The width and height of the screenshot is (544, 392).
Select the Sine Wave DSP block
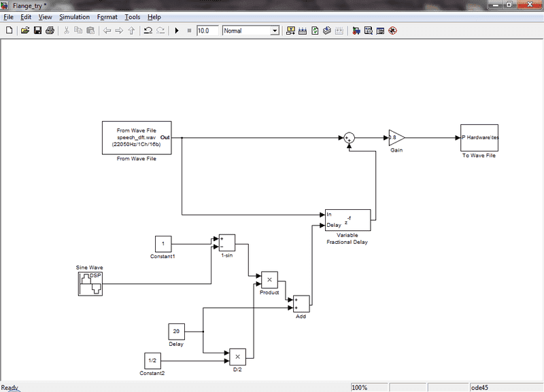92,283
